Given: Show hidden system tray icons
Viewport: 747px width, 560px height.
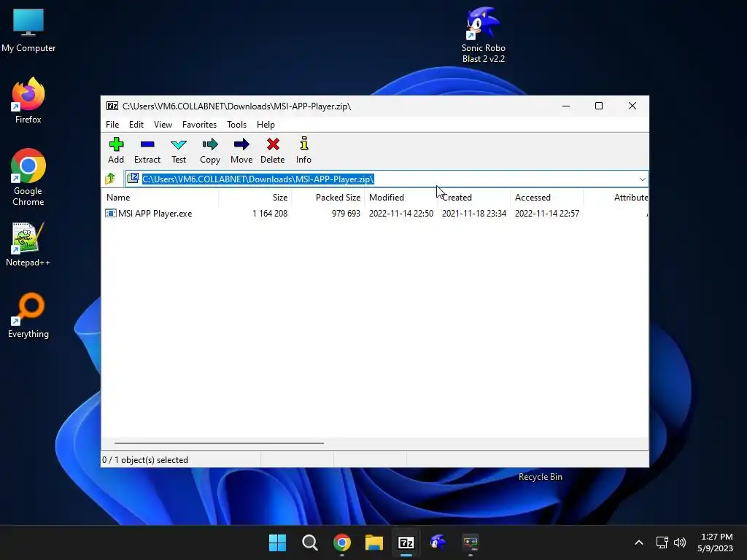Looking at the screenshot, I should tap(639, 542).
